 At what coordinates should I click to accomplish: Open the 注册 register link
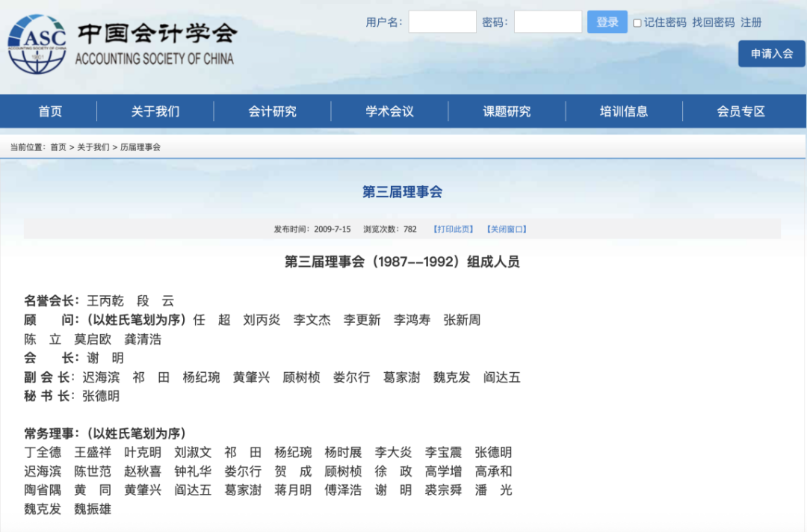pyautogui.click(x=751, y=22)
